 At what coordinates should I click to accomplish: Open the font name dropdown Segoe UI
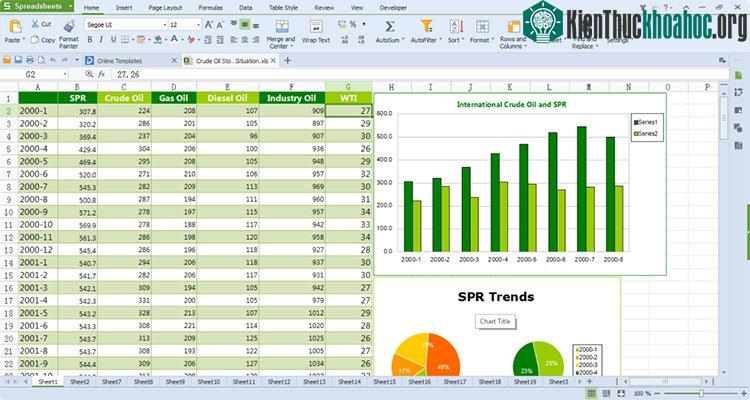[165, 25]
